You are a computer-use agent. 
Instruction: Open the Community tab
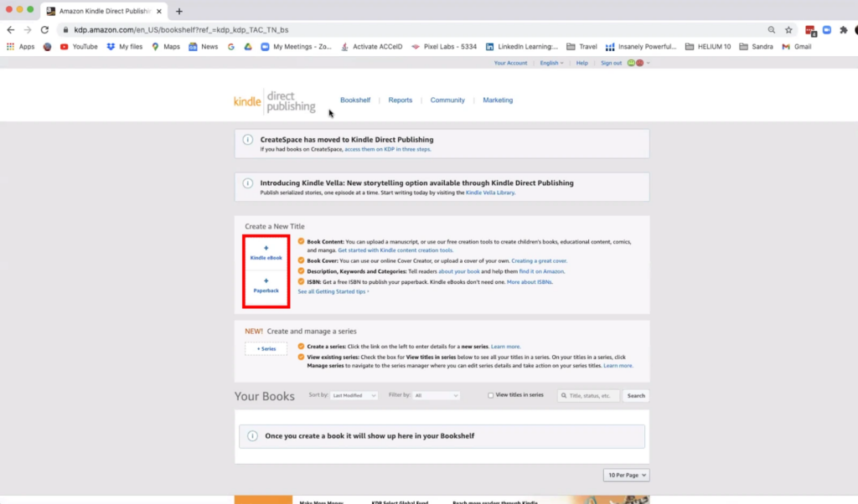pos(447,100)
